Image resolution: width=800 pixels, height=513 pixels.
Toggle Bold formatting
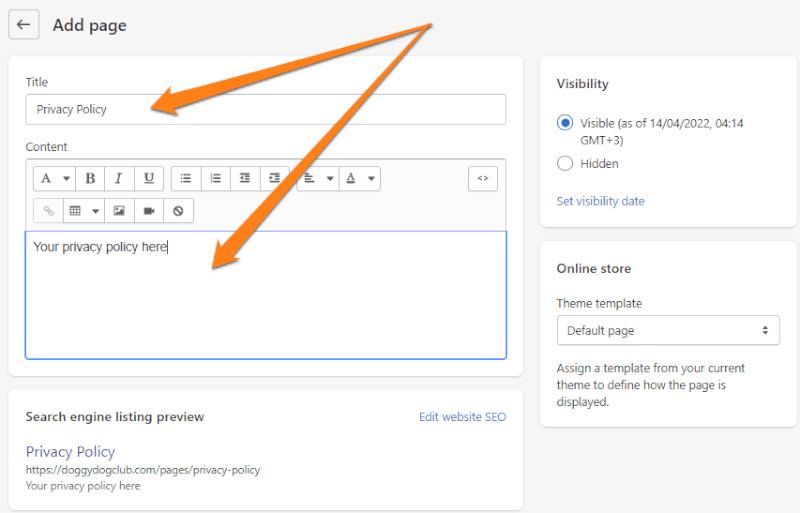pyautogui.click(x=90, y=179)
